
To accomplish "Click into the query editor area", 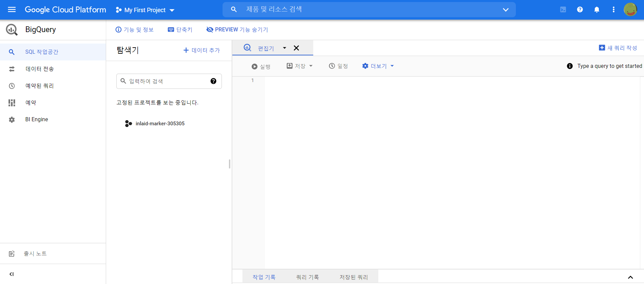I will click(452, 173).
